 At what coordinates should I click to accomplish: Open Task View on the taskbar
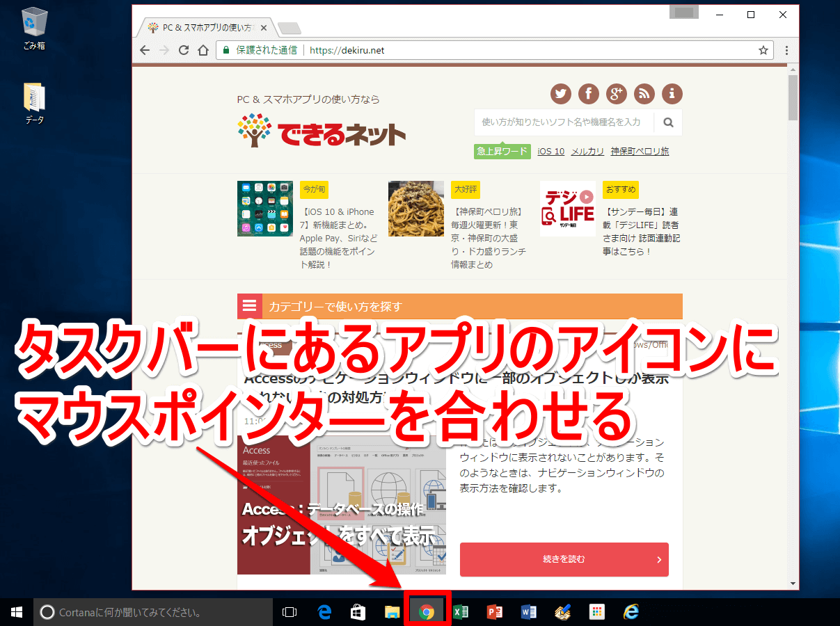tap(290, 612)
